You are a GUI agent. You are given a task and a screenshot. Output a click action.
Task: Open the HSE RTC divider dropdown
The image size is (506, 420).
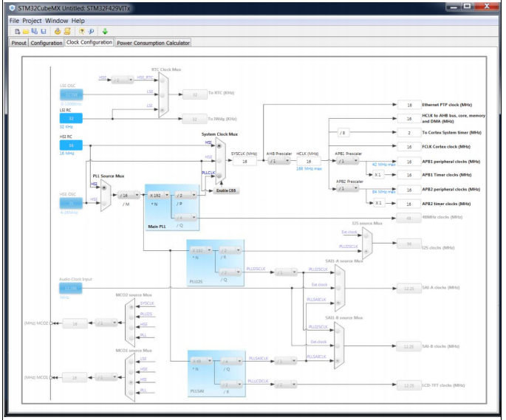(x=123, y=80)
